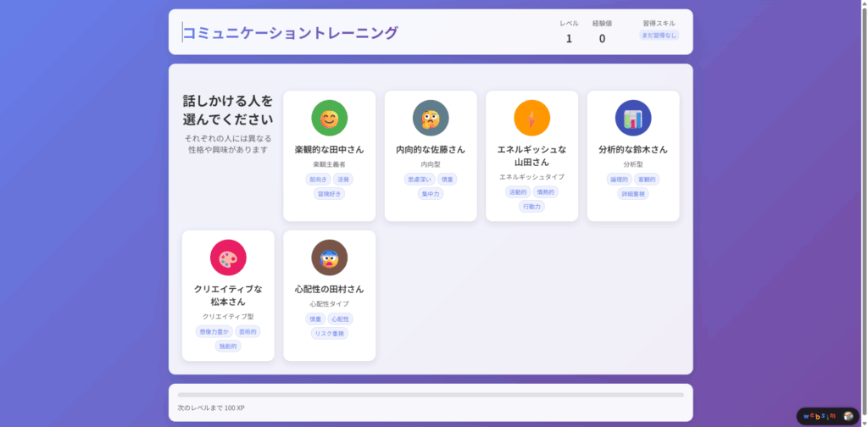The height and width of the screenshot is (427, 868).
Task: Click the smiling face avatar of 田中さん
Action: coord(329,118)
